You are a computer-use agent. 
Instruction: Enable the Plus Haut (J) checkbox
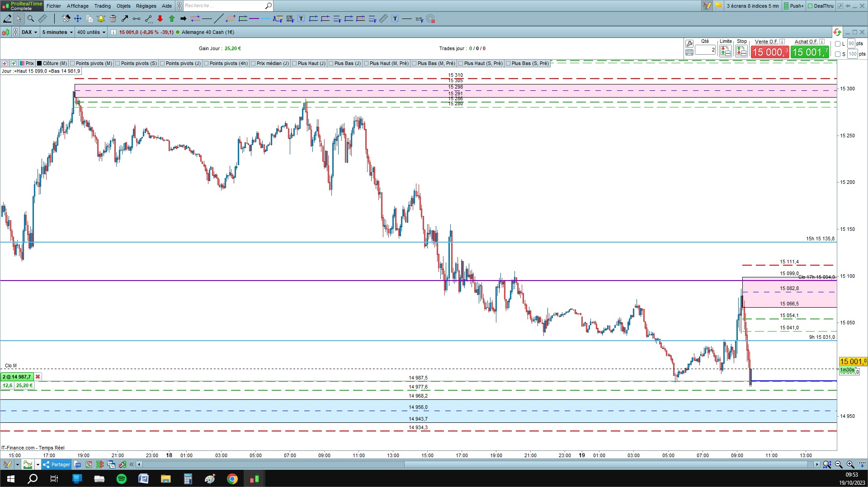(294, 63)
